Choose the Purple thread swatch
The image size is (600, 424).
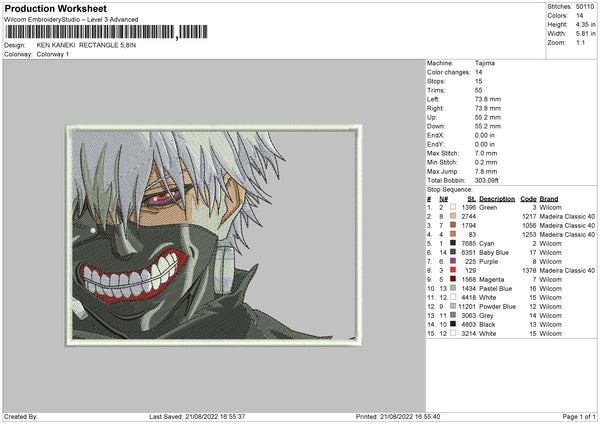click(453, 261)
